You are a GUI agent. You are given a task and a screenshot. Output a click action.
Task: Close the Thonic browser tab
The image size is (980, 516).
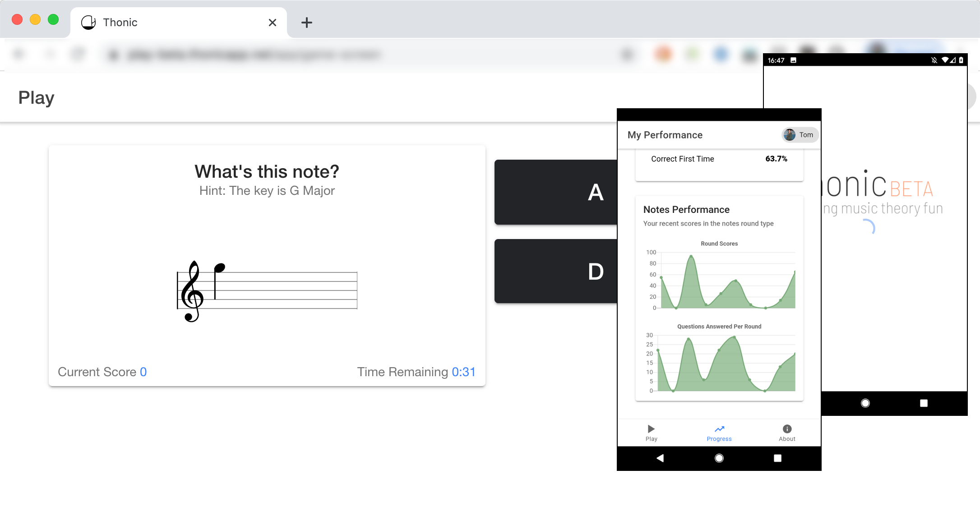coord(273,23)
